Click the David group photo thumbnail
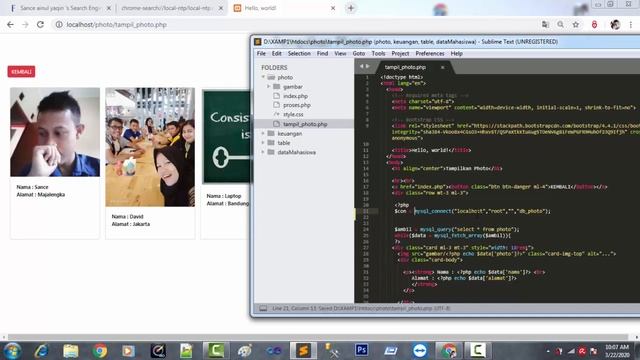The height and width of the screenshot is (360, 640). point(150,147)
